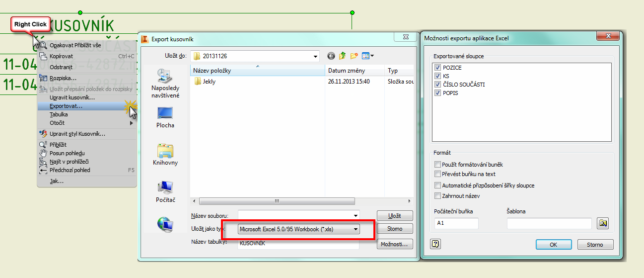Click the Up One Level folder icon
The height and width of the screenshot is (278, 644).
pyautogui.click(x=343, y=56)
